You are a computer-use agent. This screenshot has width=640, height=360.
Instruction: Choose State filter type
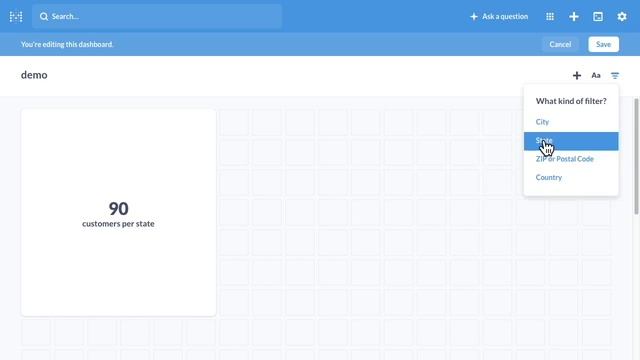coord(571,141)
